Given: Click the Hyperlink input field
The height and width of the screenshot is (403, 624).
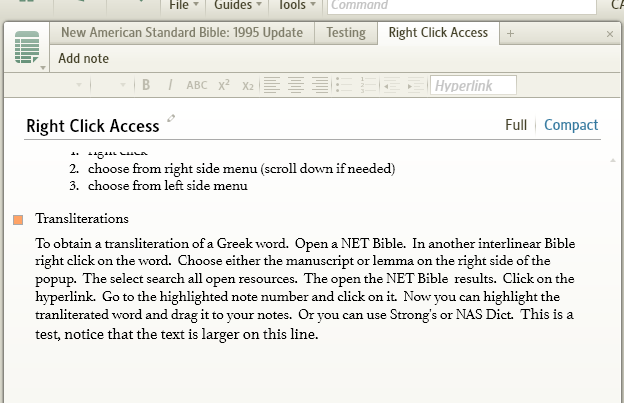Looking at the screenshot, I should [473, 85].
